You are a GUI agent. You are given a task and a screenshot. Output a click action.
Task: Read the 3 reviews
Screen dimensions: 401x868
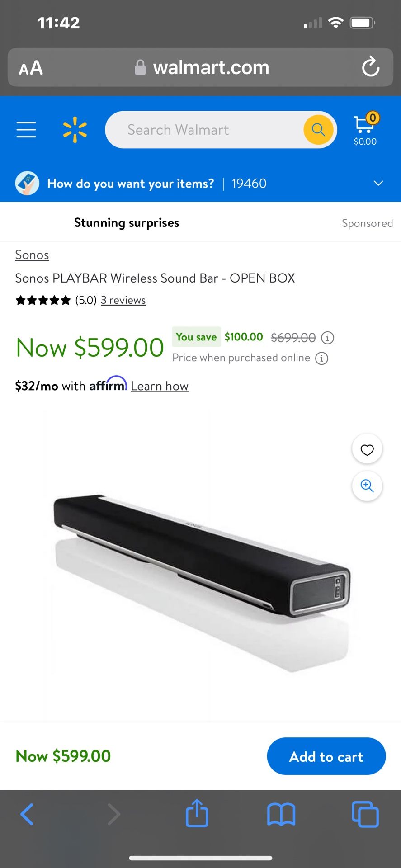tap(123, 300)
